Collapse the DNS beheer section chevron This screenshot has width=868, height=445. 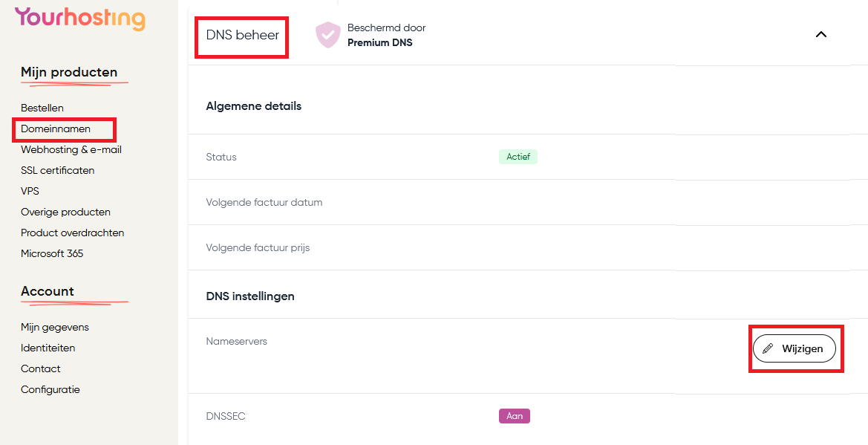coord(821,34)
